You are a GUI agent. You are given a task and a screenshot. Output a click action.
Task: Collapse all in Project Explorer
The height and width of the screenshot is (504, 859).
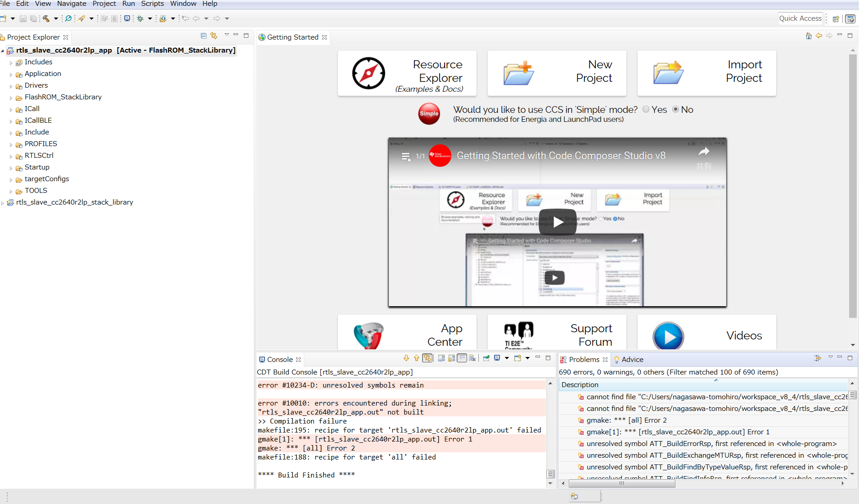point(203,36)
